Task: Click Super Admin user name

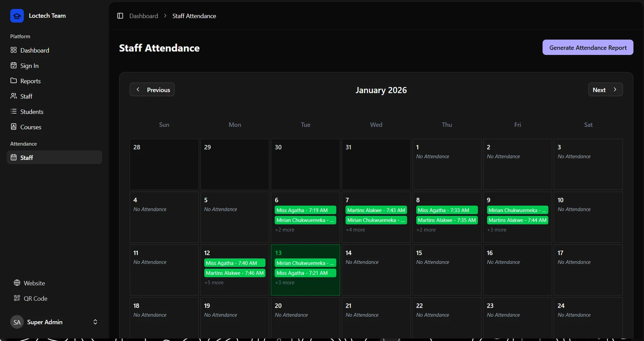Action: 45,322
